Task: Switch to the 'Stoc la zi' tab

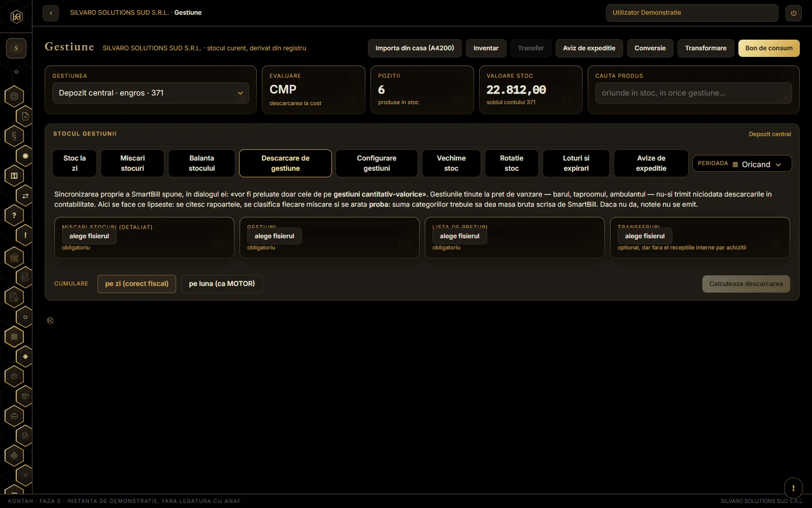Action: [75, 163]
